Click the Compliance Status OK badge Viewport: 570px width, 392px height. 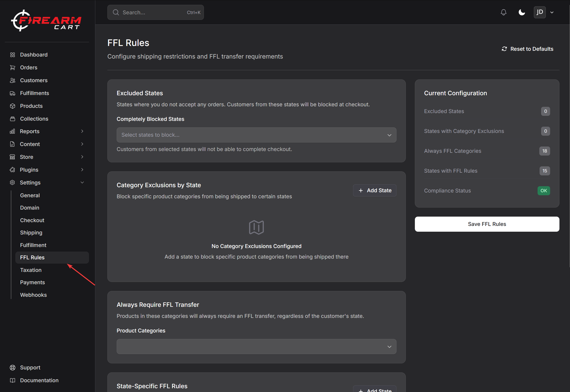[544, 191]
